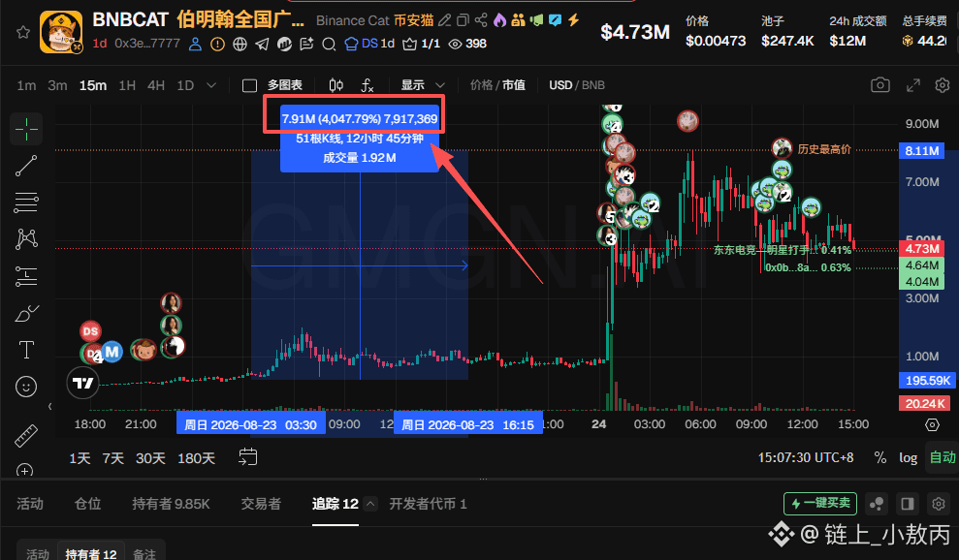Switch chart denomination to USD
The height and width of the screenshot is (560, 959).
(560, 85)
